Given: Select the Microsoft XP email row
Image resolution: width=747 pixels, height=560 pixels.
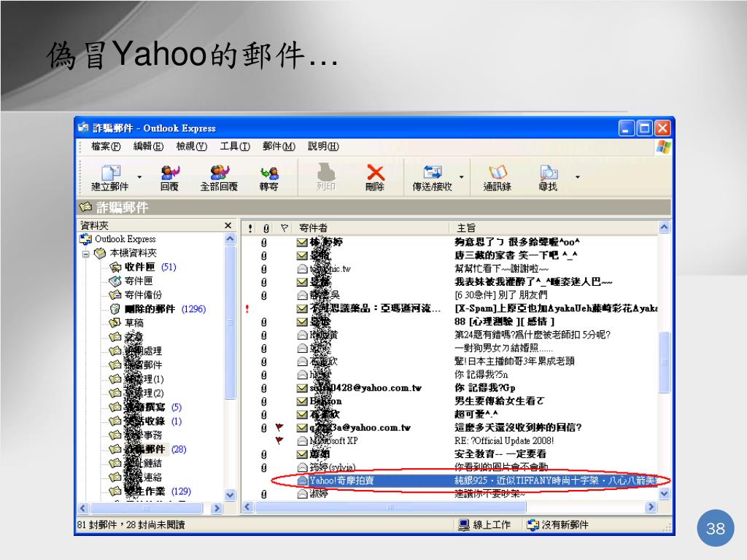Looking at the screenshot, I should [450, 441].
